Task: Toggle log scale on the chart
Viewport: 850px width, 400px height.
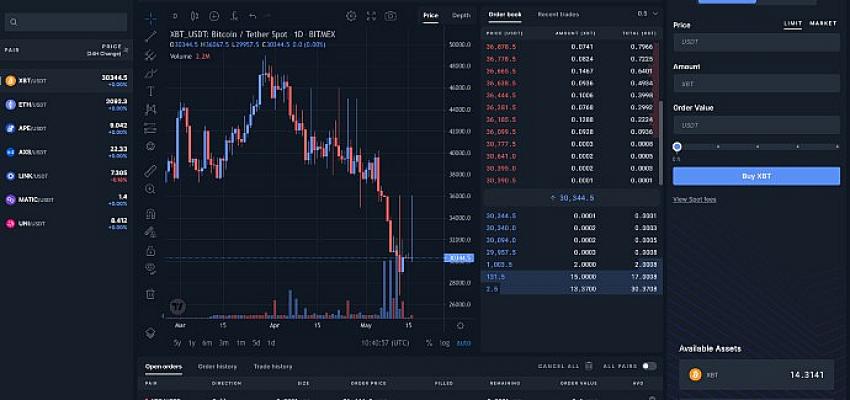Action: (445, 343)
